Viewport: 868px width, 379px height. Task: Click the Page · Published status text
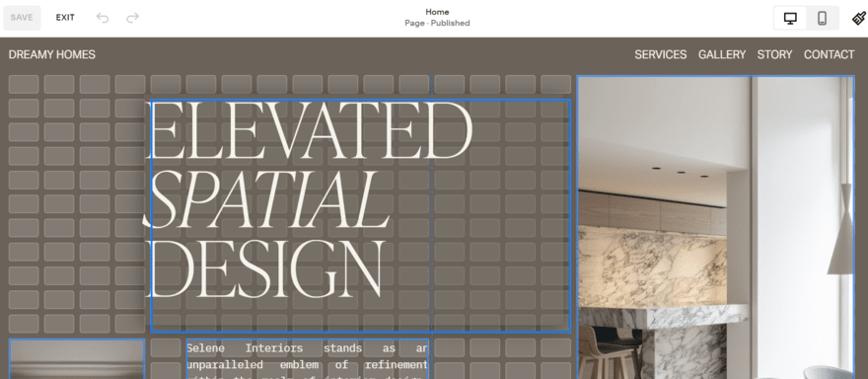coord(437,24)
